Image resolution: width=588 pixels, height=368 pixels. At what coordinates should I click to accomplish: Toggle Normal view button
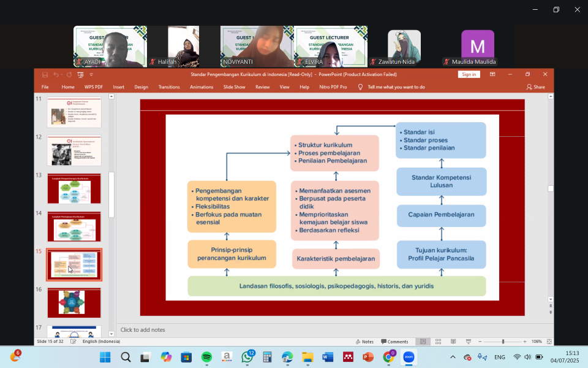[423, 342]
